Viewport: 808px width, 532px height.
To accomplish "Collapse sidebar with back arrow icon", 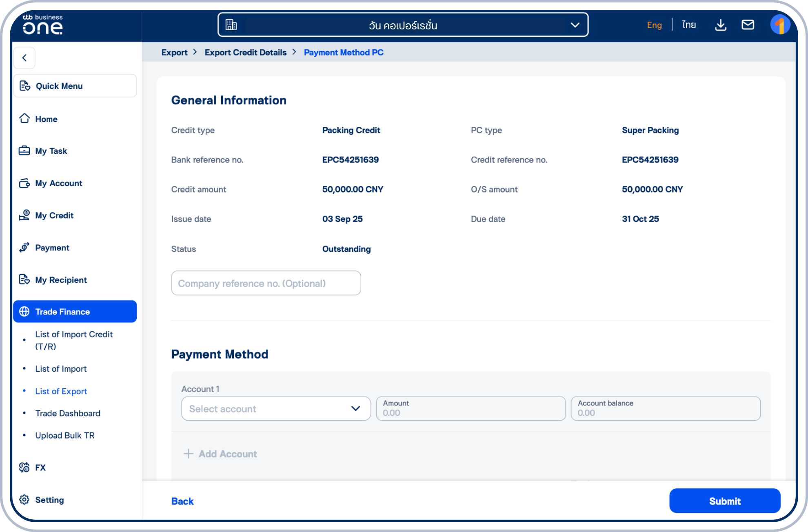I will point(24,58).
